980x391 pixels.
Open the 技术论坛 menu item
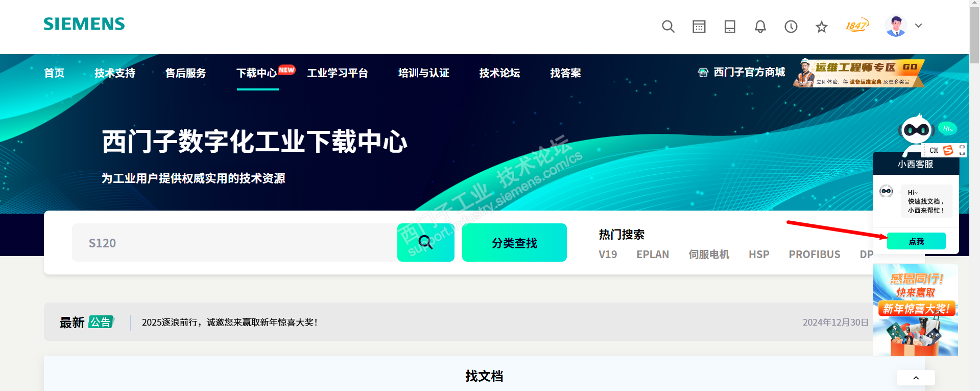click(499, 73)
